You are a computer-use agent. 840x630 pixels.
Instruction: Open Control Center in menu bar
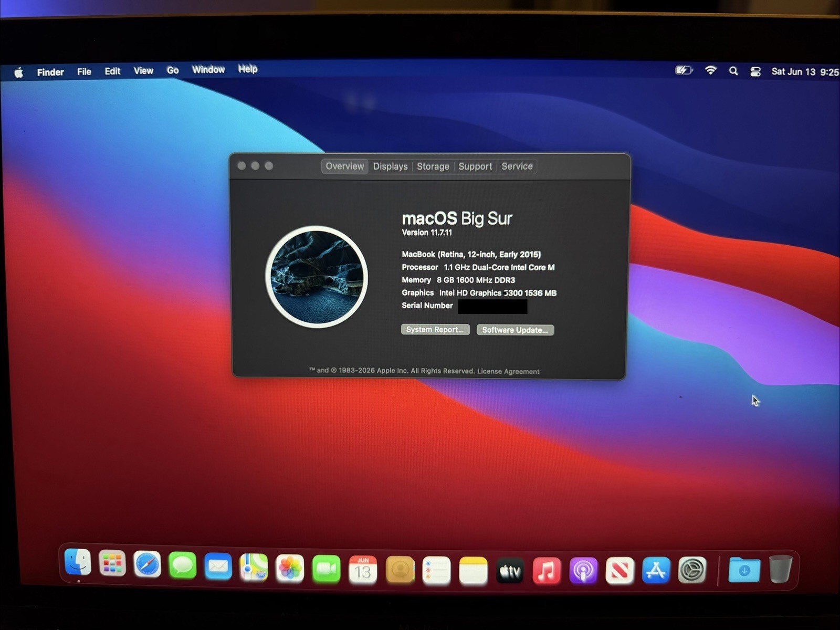755,71
